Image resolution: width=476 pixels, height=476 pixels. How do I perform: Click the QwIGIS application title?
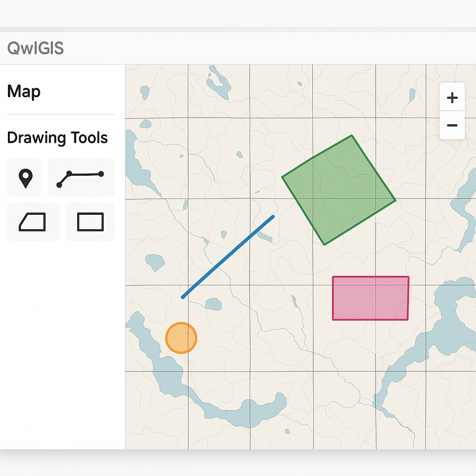35,48
